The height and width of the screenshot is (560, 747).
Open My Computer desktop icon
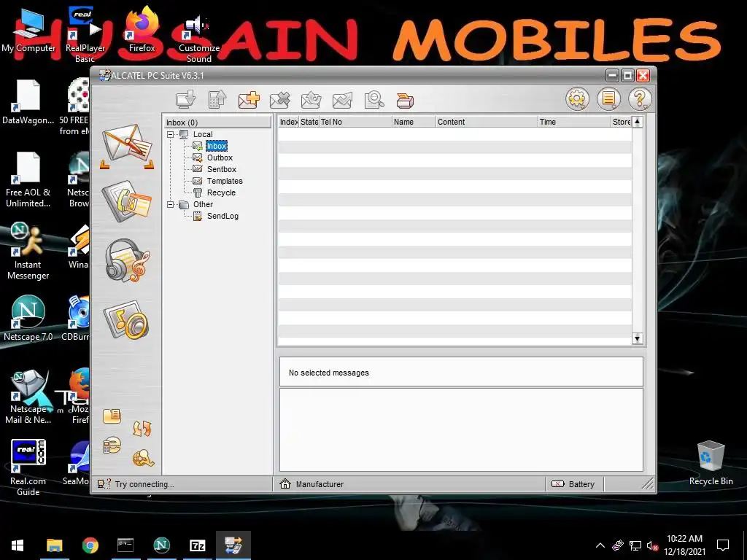28,31
